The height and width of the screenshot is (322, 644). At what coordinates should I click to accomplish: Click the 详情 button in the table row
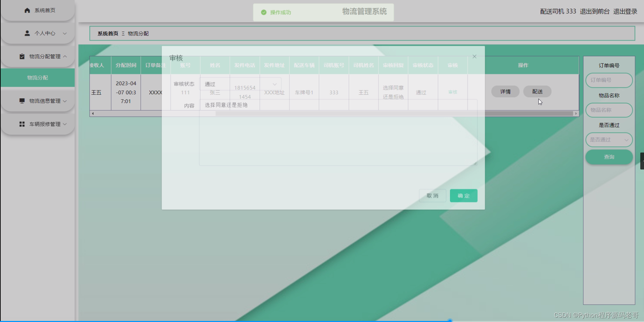(505, 92)
